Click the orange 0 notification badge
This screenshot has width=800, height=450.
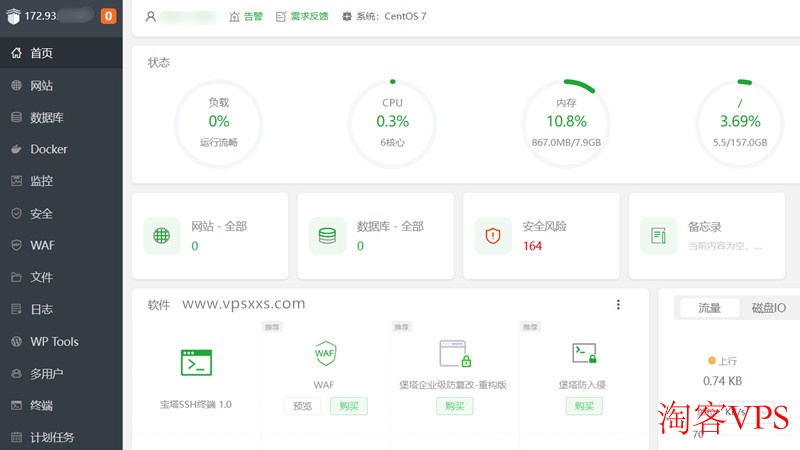[108, 16]
